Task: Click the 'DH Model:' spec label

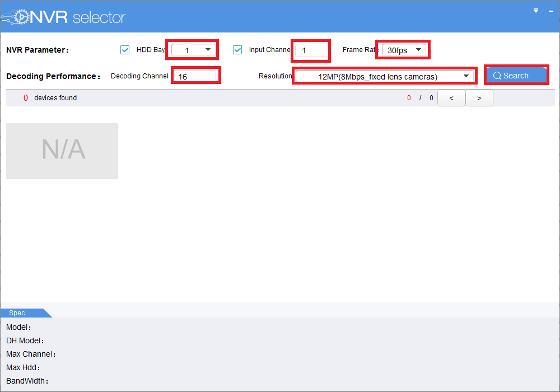Action: tap(25, 340)
